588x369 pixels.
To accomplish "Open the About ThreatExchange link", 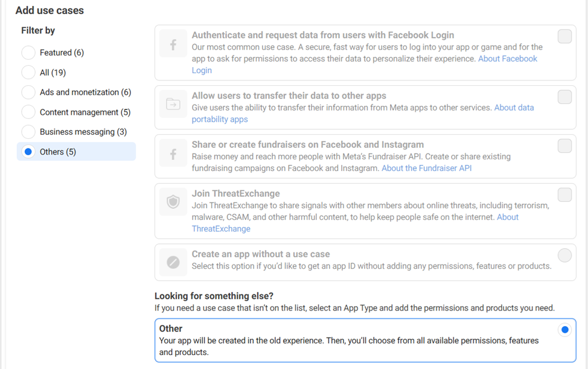I will point(221,228).
